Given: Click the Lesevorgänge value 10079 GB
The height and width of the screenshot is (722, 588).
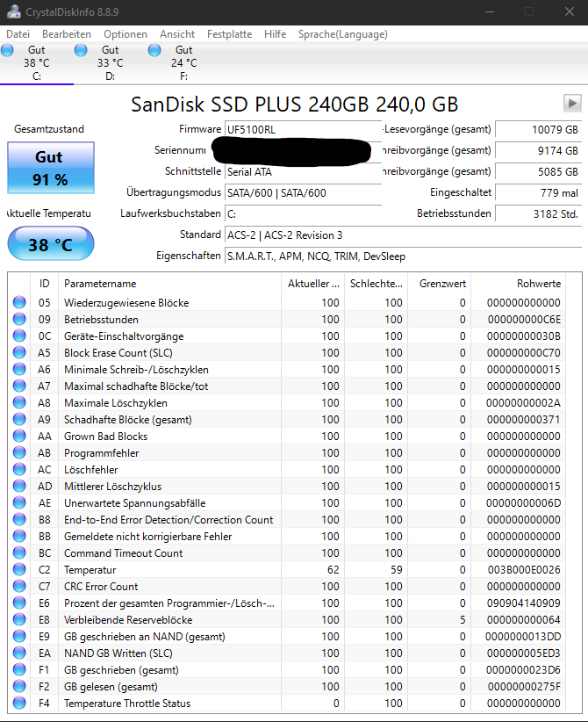Looking at the screenshot, I should coord(538,129).
